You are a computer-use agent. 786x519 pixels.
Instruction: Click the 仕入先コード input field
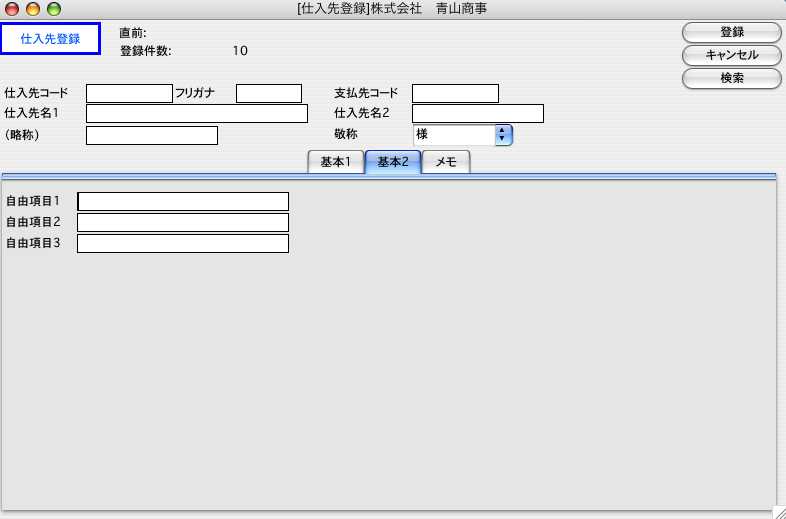129,94
